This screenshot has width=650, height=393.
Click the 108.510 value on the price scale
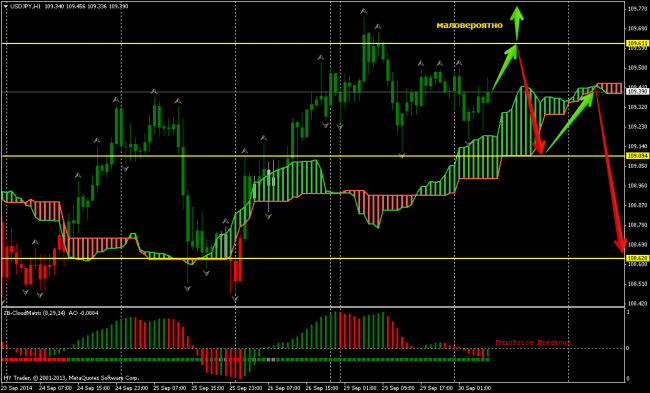(x=638, y=284)
